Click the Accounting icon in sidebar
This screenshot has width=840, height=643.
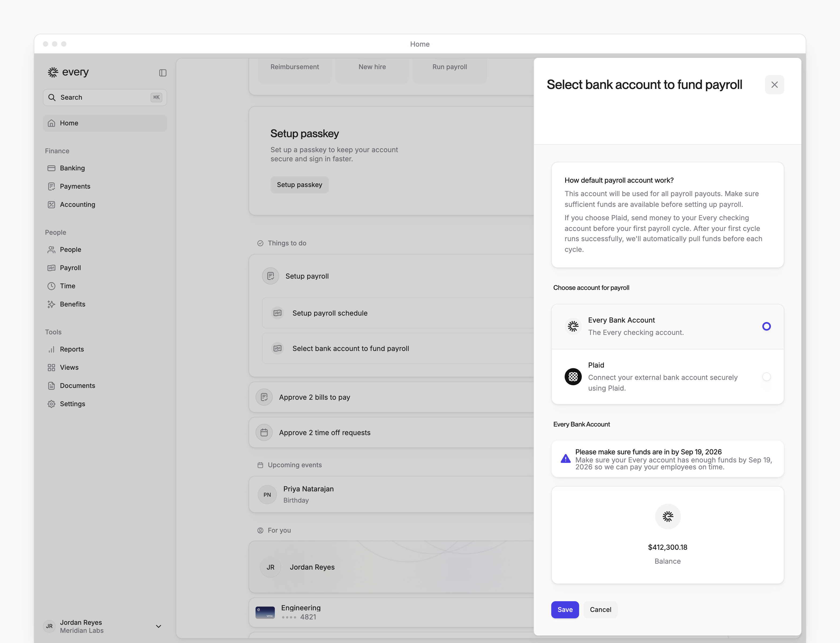[x=51, y=204]
